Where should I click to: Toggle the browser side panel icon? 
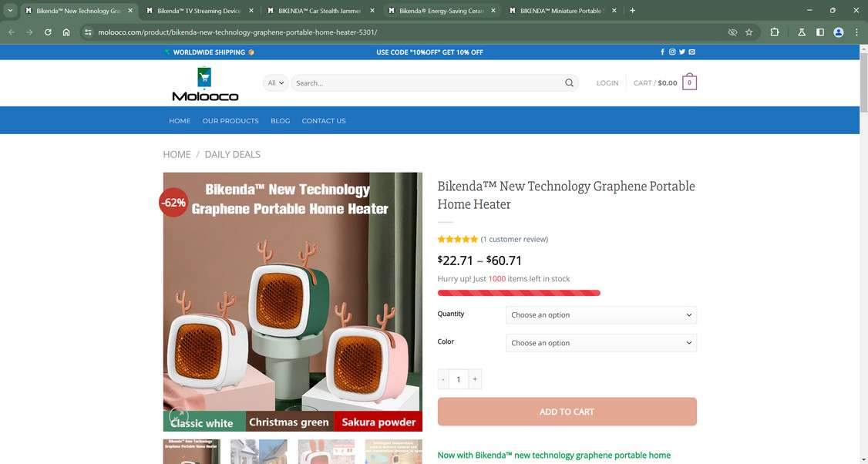pos(820,32)
